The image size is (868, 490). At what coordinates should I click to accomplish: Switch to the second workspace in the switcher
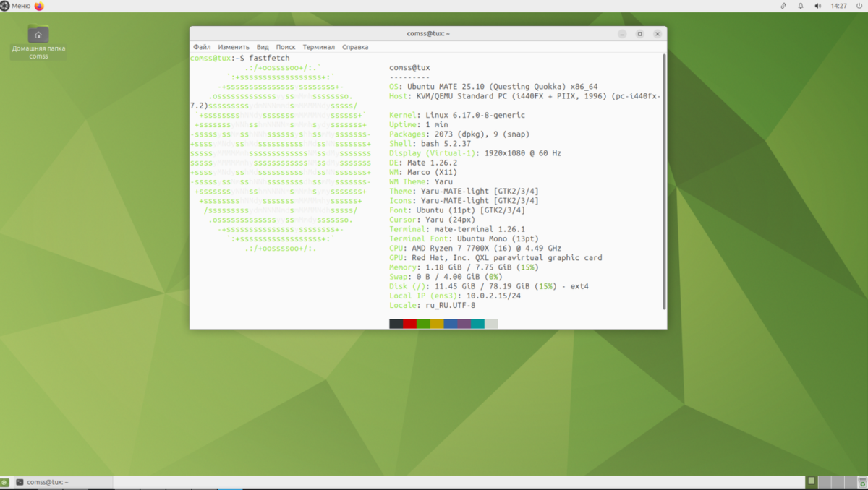tap(825, 481)
